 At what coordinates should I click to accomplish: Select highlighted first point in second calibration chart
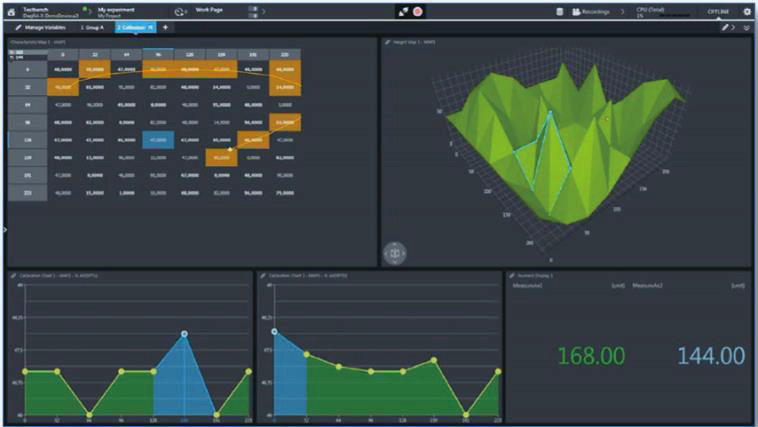click(x=275, y=332)
